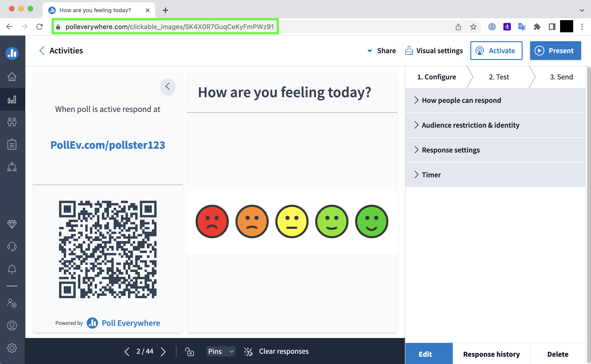The image size is (591, 364).
Task: Click the Clear responses broom icon
Action: coord(249,351)
